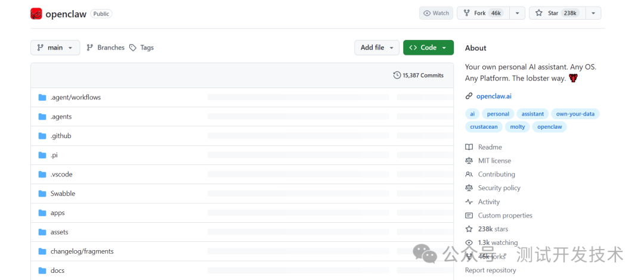This screenshot has height=280, width=644.
Task: Click the scale icon beside MIT license
Action: [469, 160]
